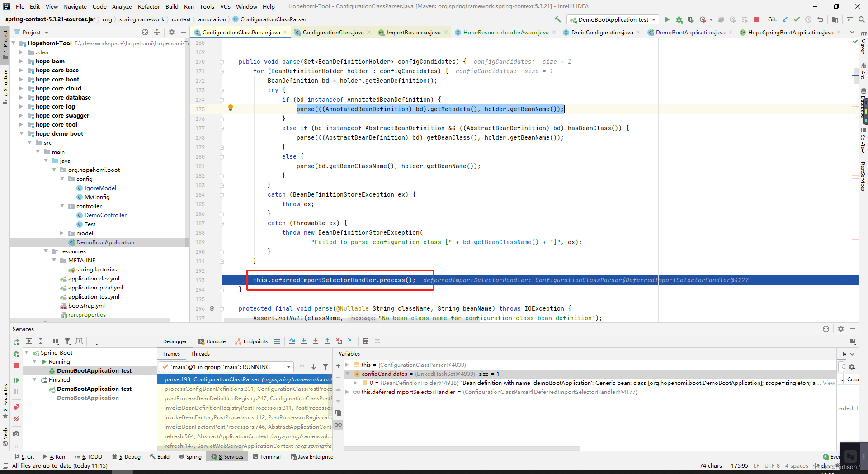Click the Step Out debugger icon
Image resolution: width=868 pixels, height=474 pixels.
point(327,341)
